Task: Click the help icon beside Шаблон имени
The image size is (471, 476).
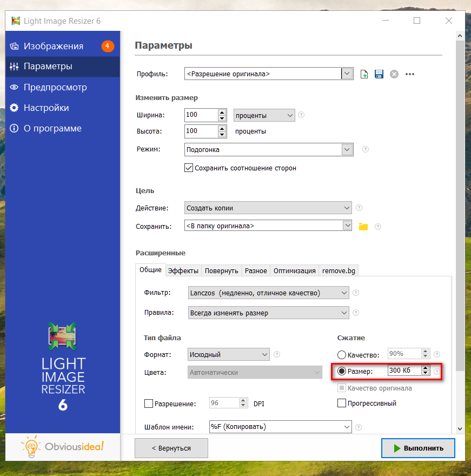Action: tap(359, 427)
